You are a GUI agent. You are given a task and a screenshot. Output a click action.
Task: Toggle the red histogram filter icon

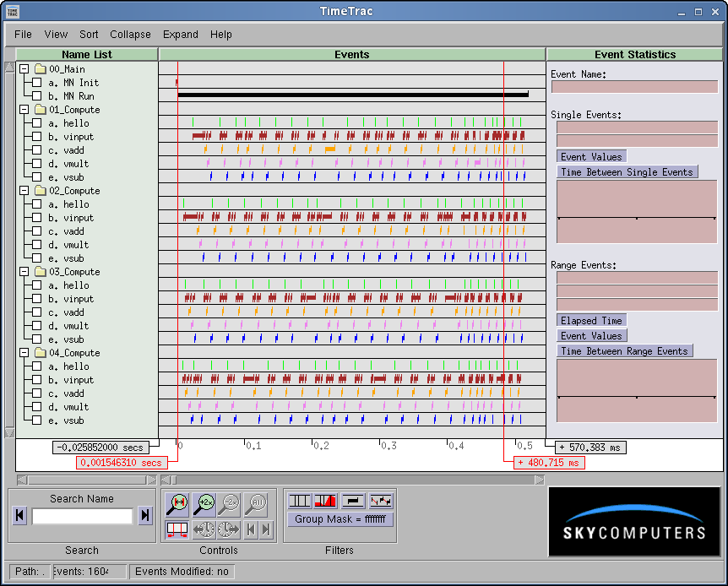(x=325, y=501)
